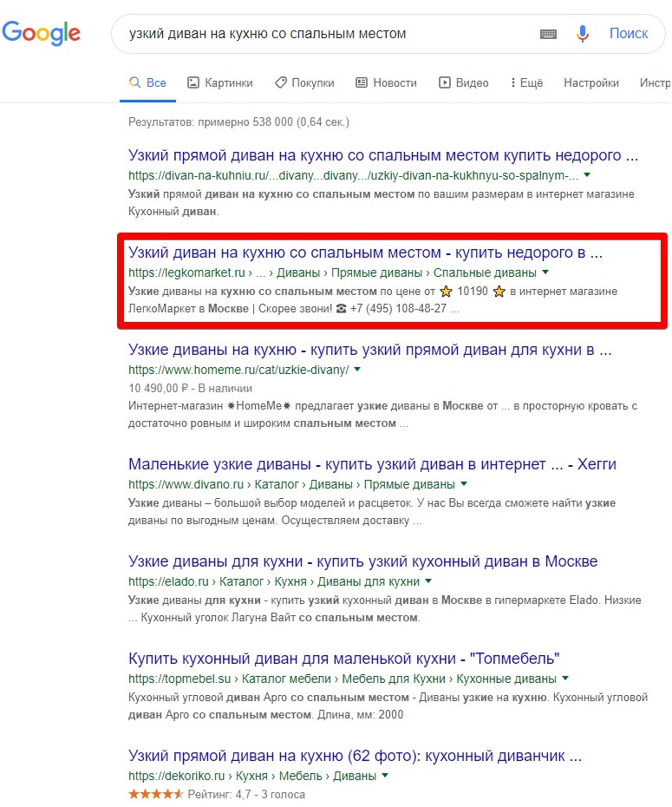Click the divan-na-kuhniu.ru green URL

click(353, 175)
